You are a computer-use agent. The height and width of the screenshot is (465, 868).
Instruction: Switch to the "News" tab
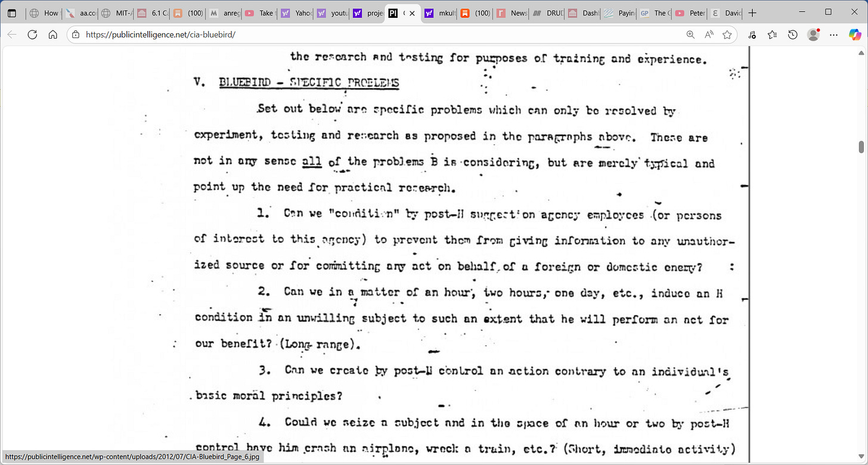click(x=510, y=13)
